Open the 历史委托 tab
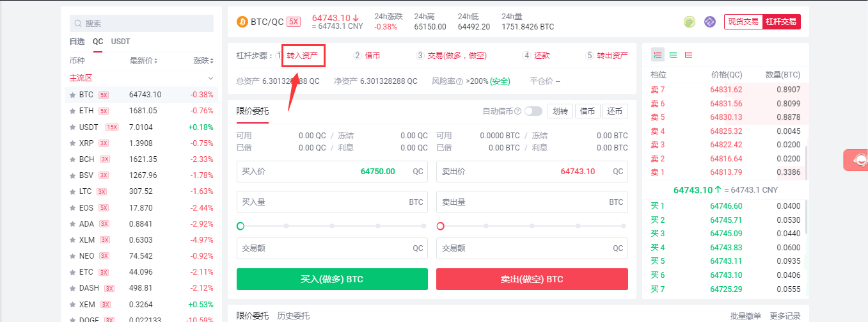 point(293,316)
